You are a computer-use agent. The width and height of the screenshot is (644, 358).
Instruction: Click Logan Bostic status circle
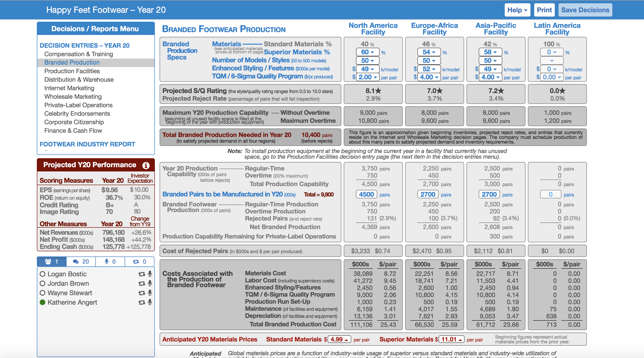tap(42, 274)
